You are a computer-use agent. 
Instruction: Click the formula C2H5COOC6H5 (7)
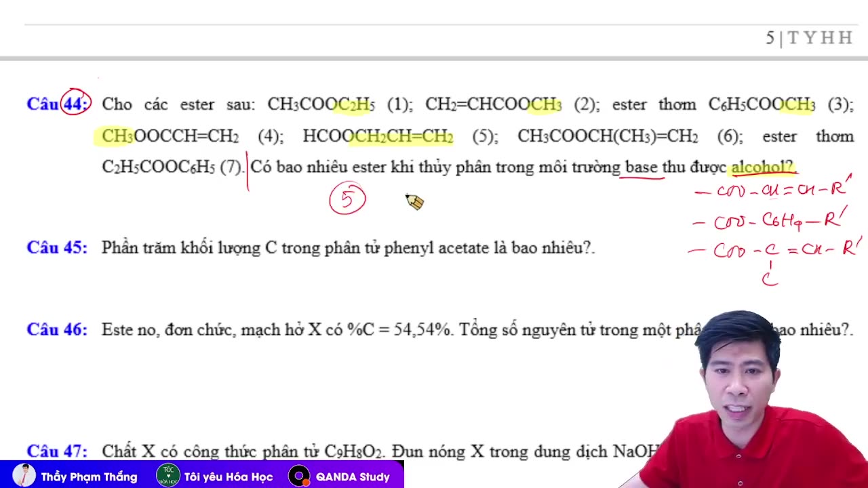coord(172,167)
